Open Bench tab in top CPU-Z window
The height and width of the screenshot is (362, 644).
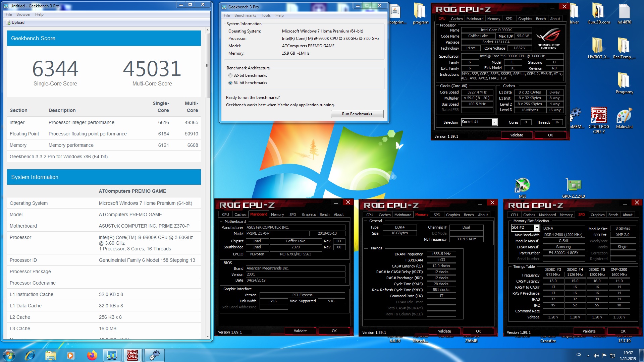click(541, 19)
